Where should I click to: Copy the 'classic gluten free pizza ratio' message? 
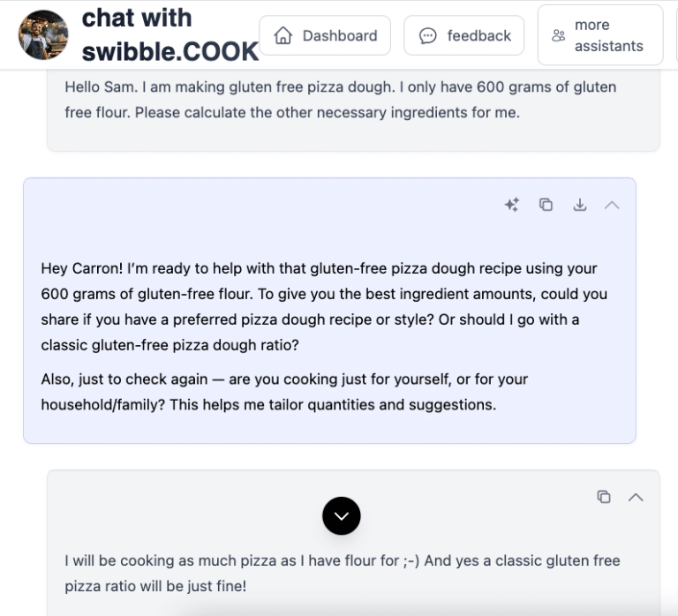604,497
